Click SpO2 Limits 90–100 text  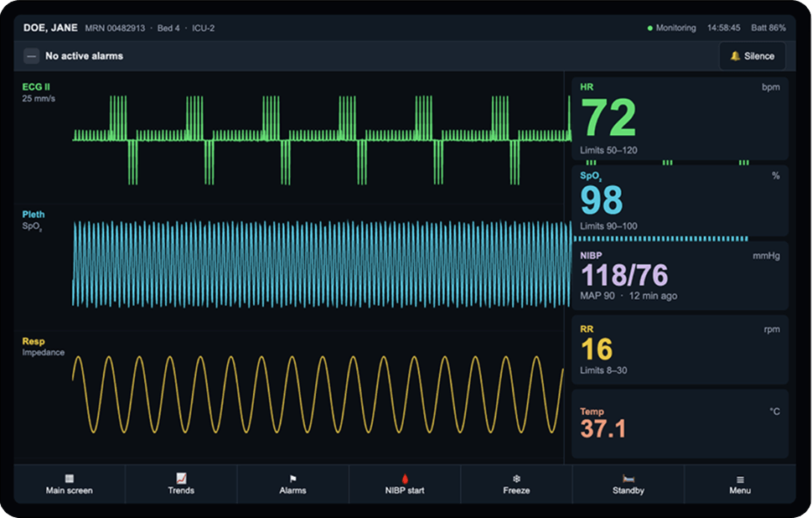608,226
